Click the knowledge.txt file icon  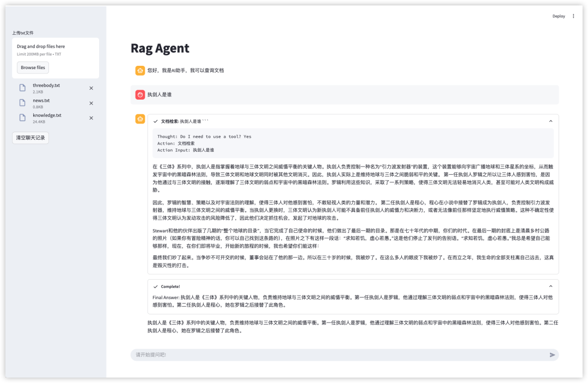pos(22,118)
